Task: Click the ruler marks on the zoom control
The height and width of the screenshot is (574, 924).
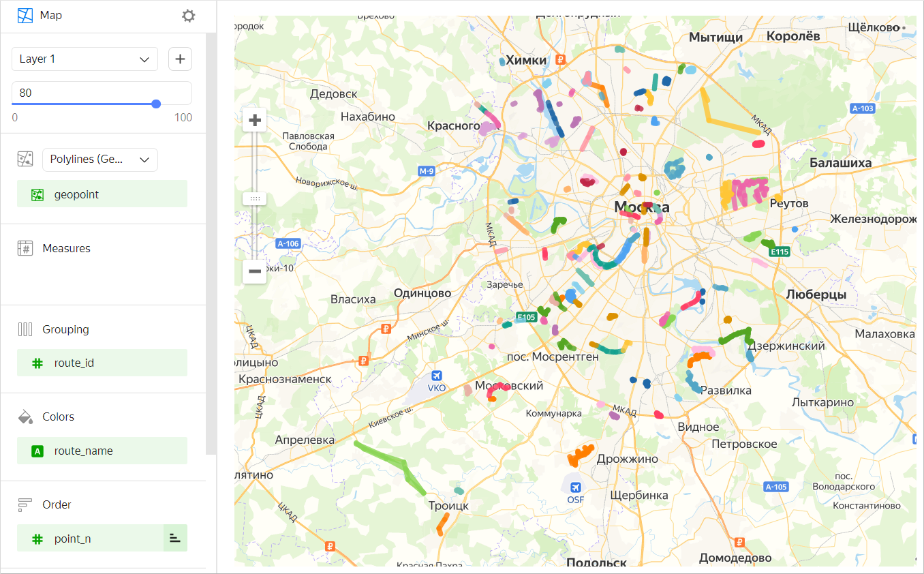Action: pos(254,198)
